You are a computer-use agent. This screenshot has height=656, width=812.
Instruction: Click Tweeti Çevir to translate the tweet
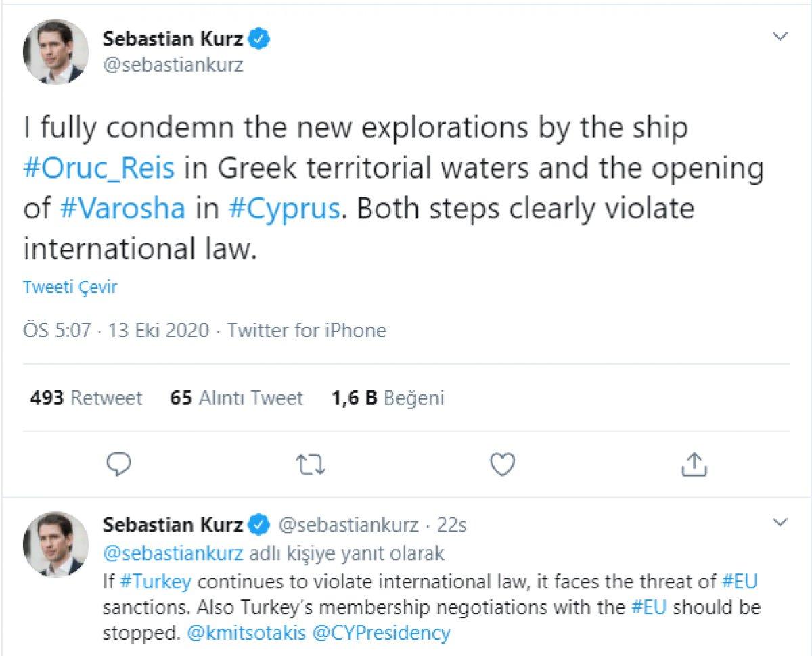tap(70, 287)
